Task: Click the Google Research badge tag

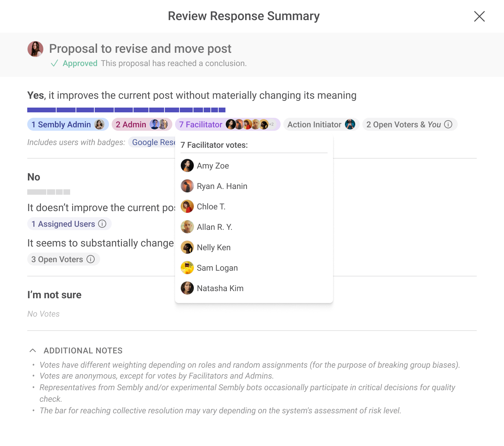Action: [x=153, y=142]
